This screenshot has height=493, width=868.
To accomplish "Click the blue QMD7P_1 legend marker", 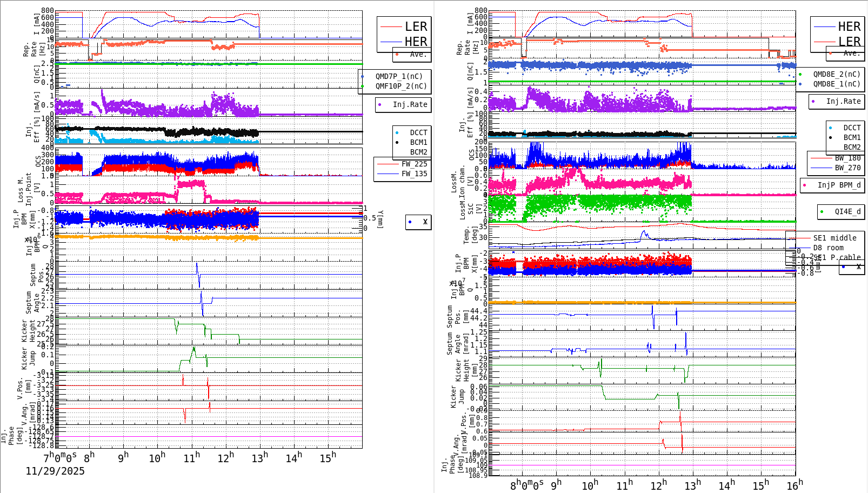I will 363,76.
